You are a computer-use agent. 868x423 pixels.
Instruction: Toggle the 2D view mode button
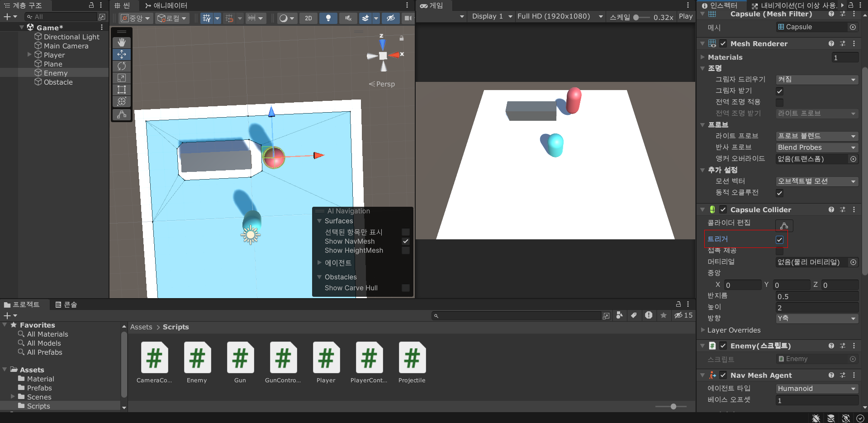308,18
